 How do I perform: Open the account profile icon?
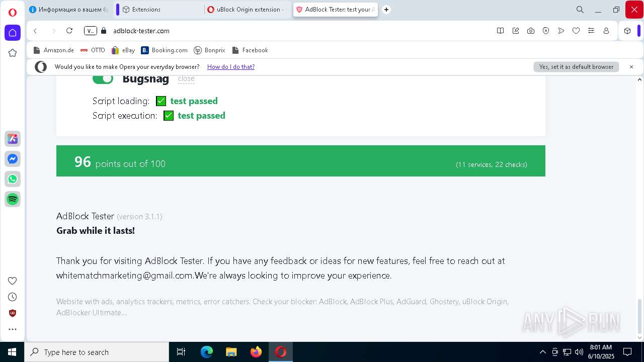[x=606, y=31]
